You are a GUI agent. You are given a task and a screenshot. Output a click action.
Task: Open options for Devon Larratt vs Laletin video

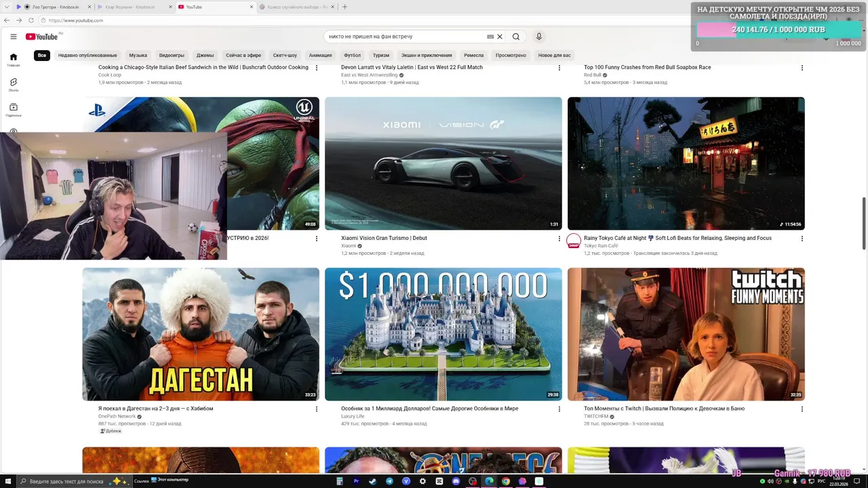click(559, 68)
